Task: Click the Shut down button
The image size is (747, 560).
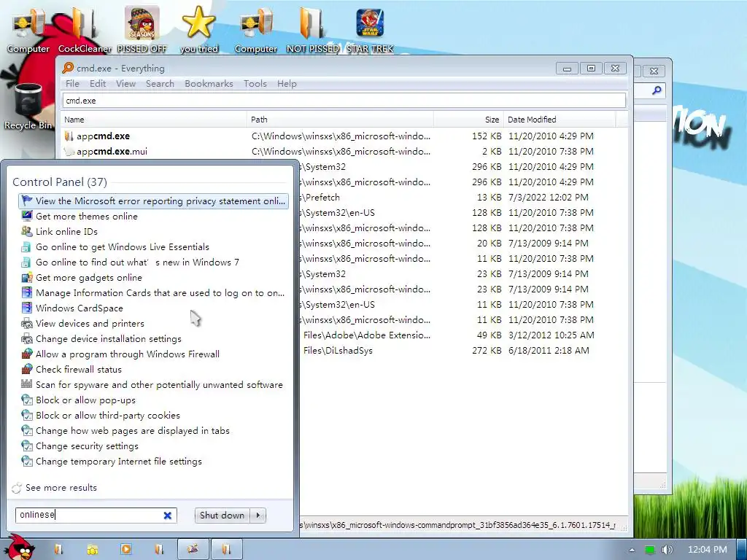Action: [x=222, y=516]
